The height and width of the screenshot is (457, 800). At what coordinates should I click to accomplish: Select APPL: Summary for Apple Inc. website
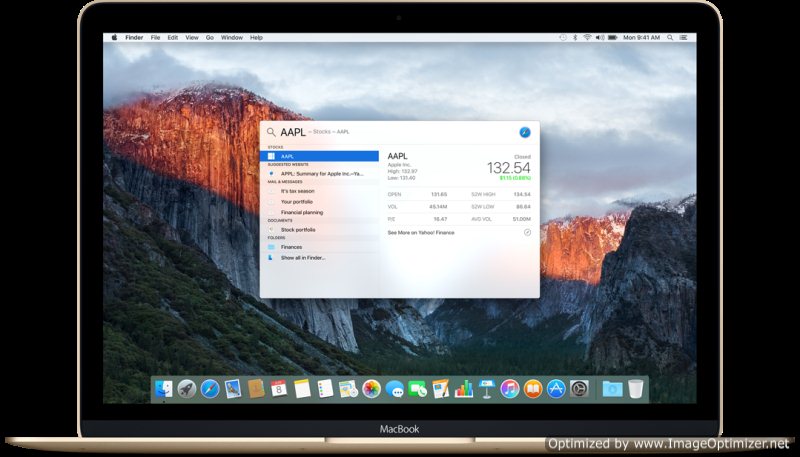pos(319,174)
